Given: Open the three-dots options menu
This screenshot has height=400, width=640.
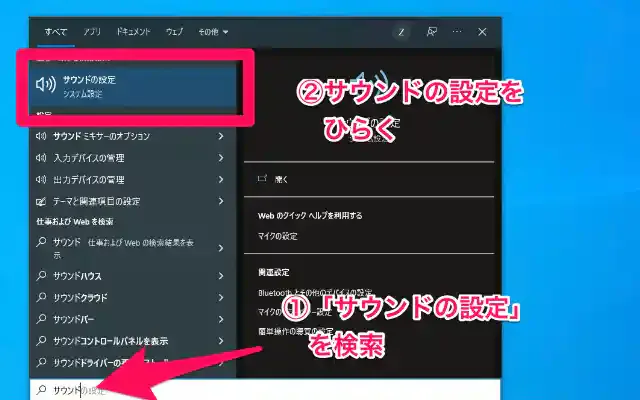Looking at the screenshot, I should tap(457, 31).
